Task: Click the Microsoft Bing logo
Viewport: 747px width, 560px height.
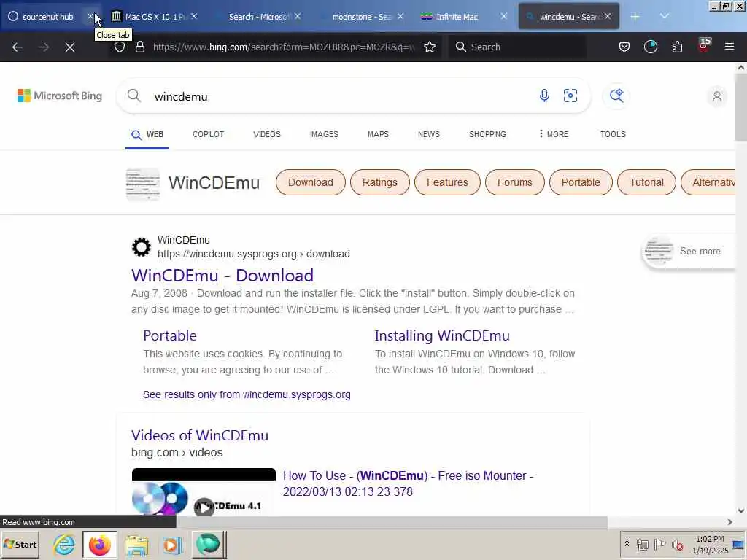Action: click(60, 96)
